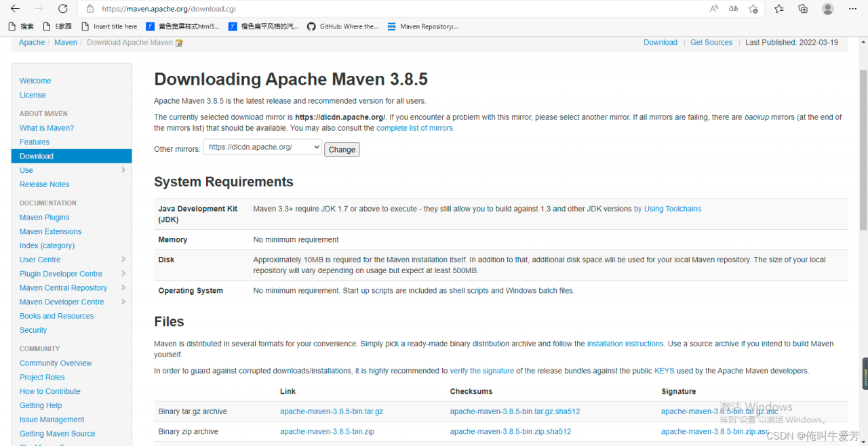Open the Other mirrors dropdown

(x=262, y=147)
